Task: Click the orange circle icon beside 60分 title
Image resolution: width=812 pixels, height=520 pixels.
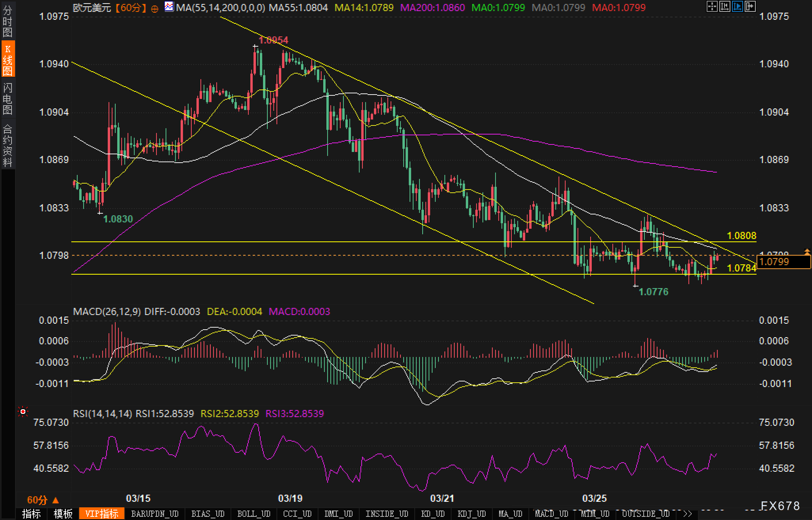Action: pos(155,8)
